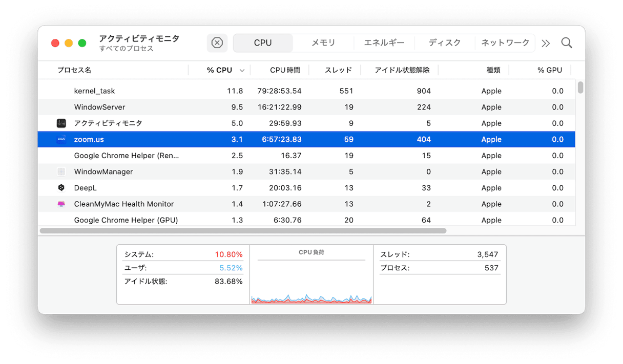Click zoom.us CPU time 6:57:23.83
This screenshot has height=364, width=623.
282,139
